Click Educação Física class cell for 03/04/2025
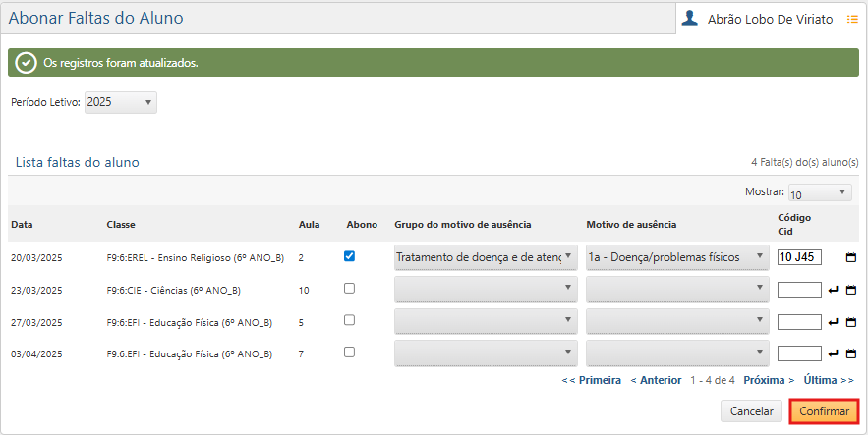Image resolution: width=868 pixels, height=435 pixels. coord(190,354)
